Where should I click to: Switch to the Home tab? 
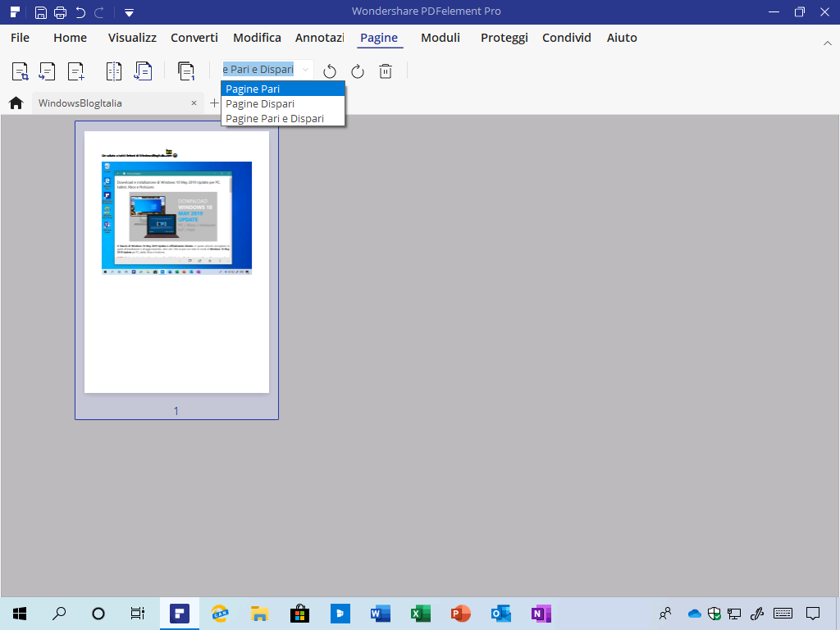coord(71,38)
